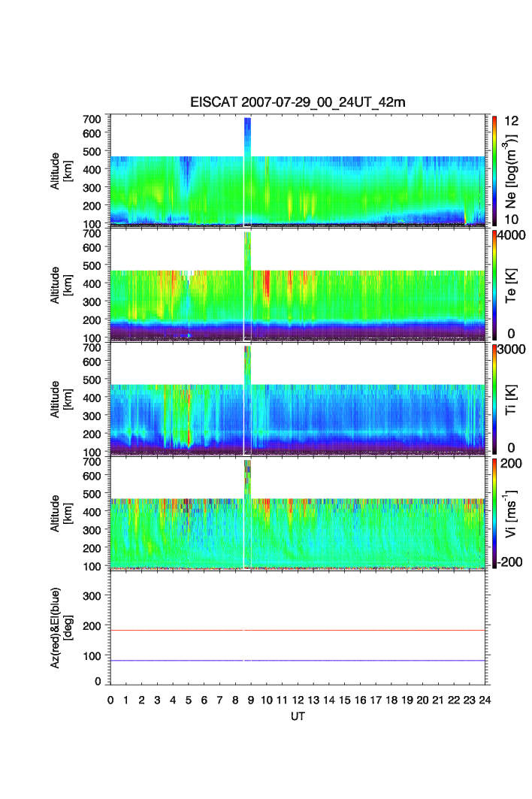Screen dimensions: 532x799
Task: Click the Vi ion velocity colorbar
Action: pos(494,513)
